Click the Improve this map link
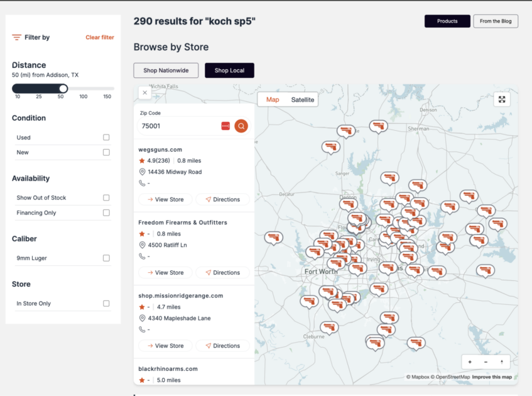Image resolution: width=532 pixels, height=396 pixels. [492, 377]
